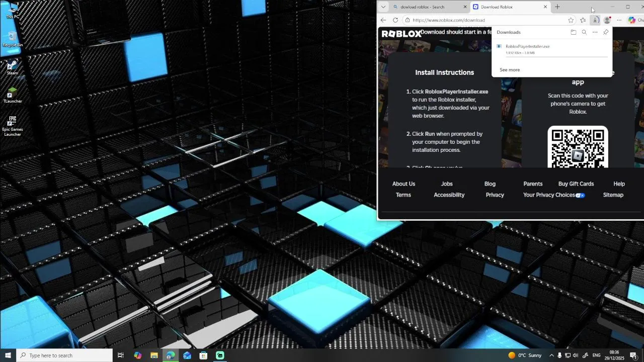Open the Parents footer link
Screen dimensions: 644x362
[533, 184]
